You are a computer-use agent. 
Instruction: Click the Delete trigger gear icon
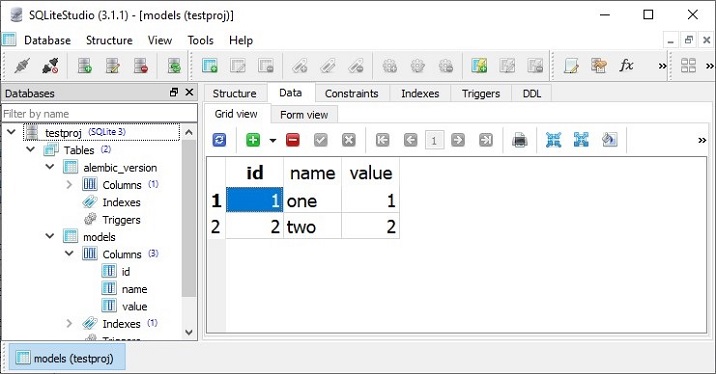click(446, 66)
